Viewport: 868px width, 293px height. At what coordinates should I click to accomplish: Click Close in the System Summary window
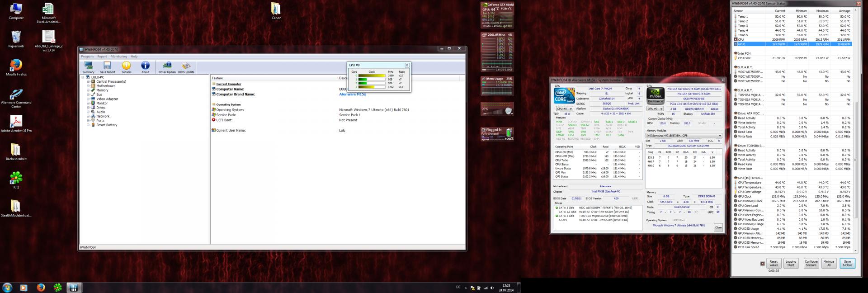pos(718,227)
